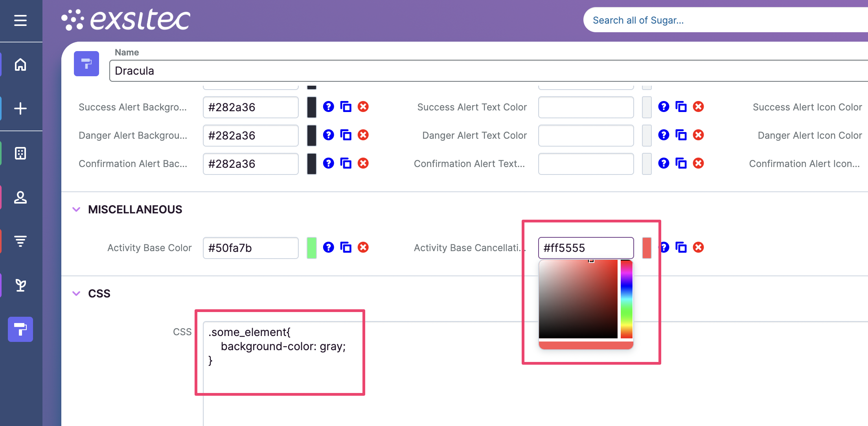This screenshot has width=868, height=426.
Task: Click the Name field containing Dracula
Action: [x=487, y=71]
